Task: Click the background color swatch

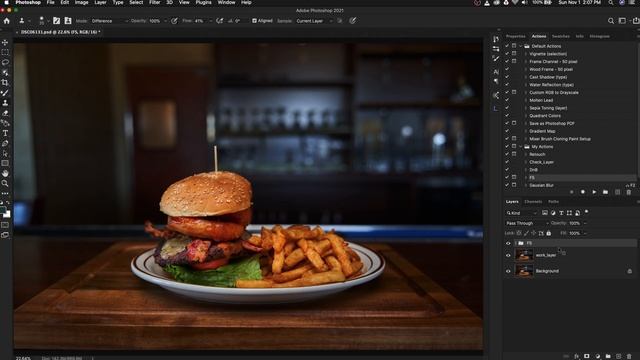Action: [x=7, y=215]
